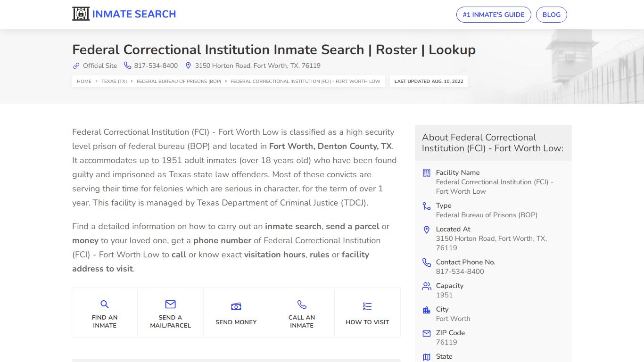Click the cash Send Money icon

[x=236, y=307]
